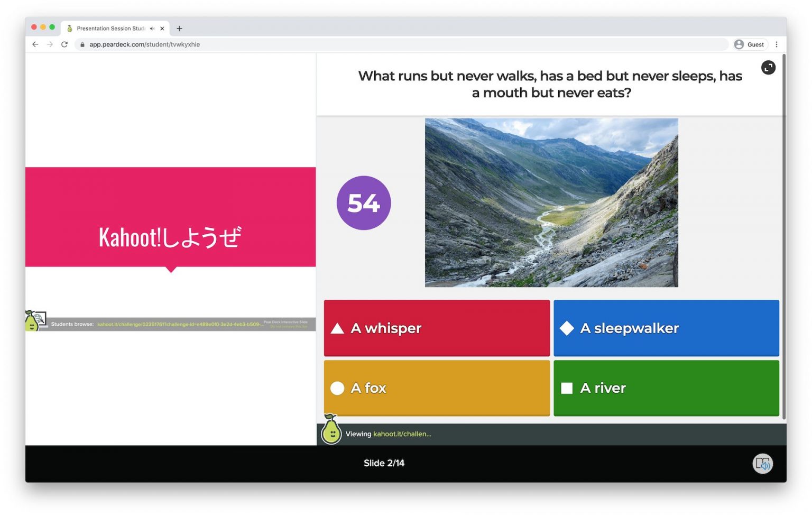This screenshot has height=516, width=812.
Task: Mute the audio playing on the browser tab
Action: 152,29
